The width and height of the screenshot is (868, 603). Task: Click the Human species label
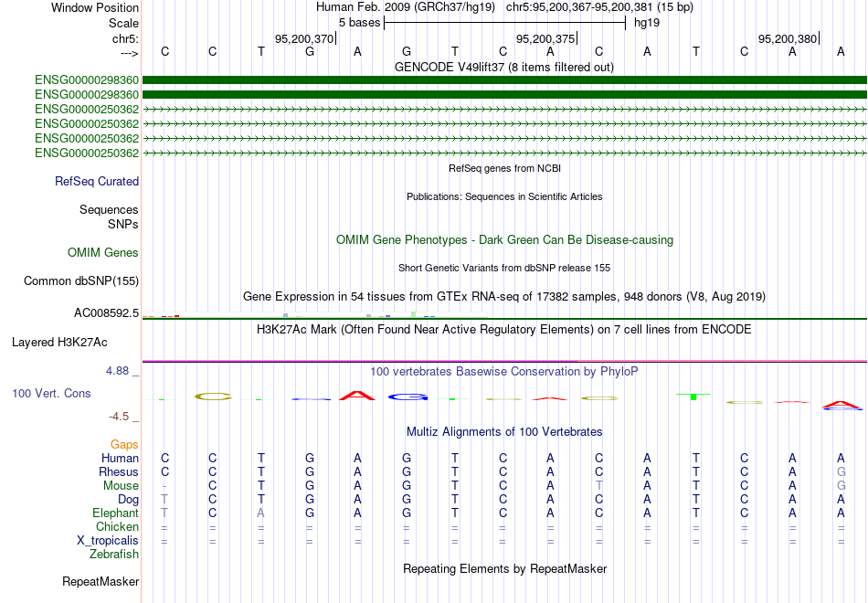click(x=120, y=459)
